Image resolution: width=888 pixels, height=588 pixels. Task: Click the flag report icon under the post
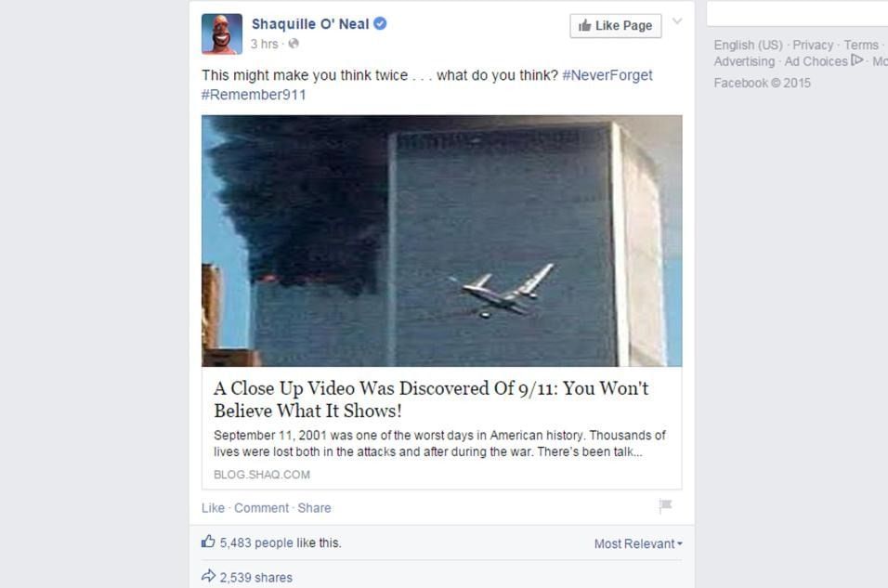(x=665, y=504)
